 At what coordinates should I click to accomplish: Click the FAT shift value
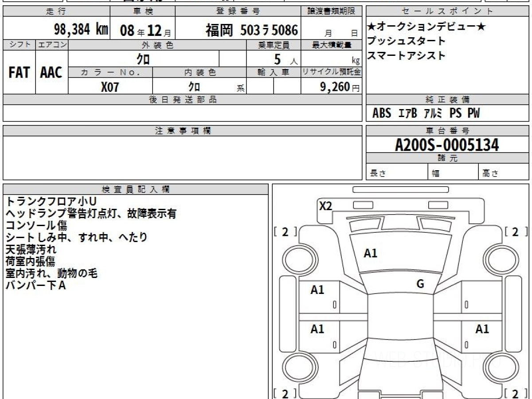[19, 73]
